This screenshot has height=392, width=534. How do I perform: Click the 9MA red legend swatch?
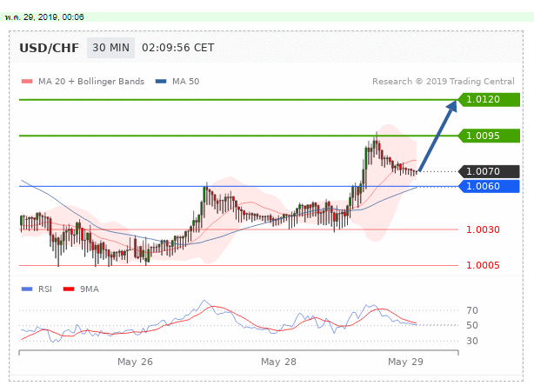click(69, 289)
